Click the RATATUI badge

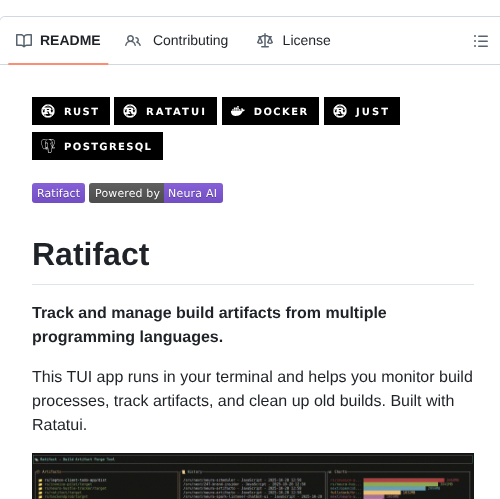[x=165, y=111]
